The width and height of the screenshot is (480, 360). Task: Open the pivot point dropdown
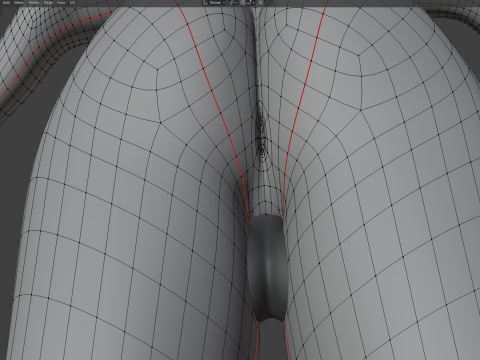233,2
